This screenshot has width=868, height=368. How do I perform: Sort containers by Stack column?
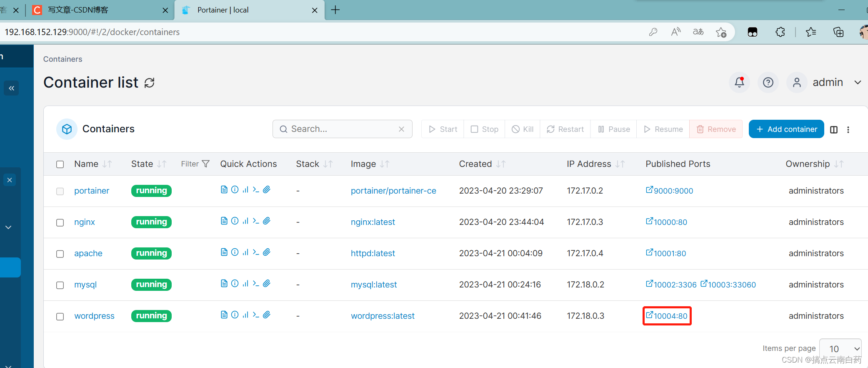click(x=315, y=164)
